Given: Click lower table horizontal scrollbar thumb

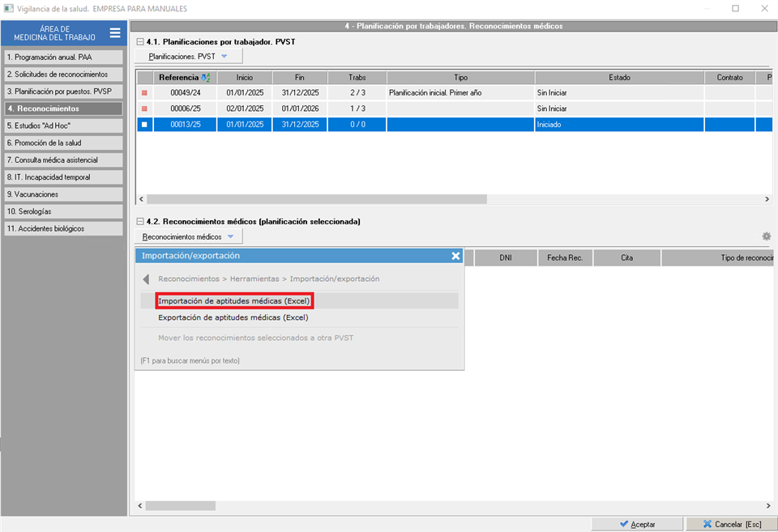Looking at the screenshot, I should (x=181, y=506).
